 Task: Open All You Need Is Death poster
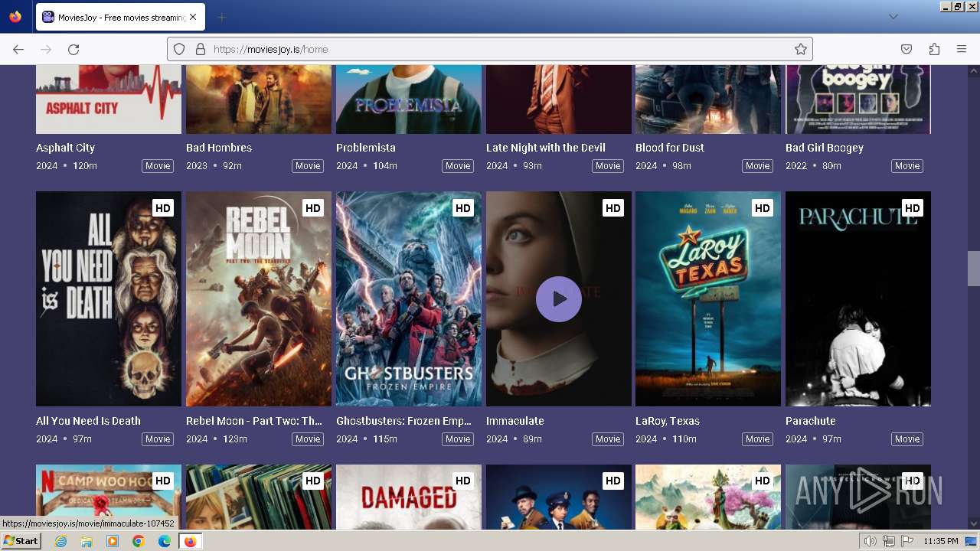(x=109, y=298)
